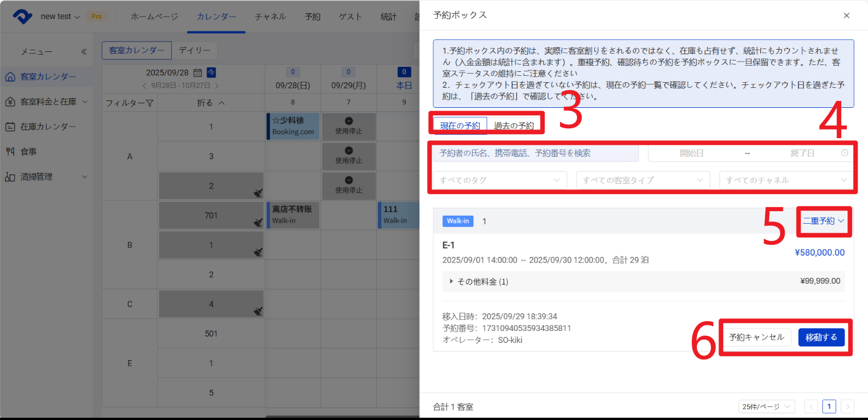Expand the その他料金 (1) row
Image resolution: width=868 pixels, height=420 pixels.
(x=452, y=281)
